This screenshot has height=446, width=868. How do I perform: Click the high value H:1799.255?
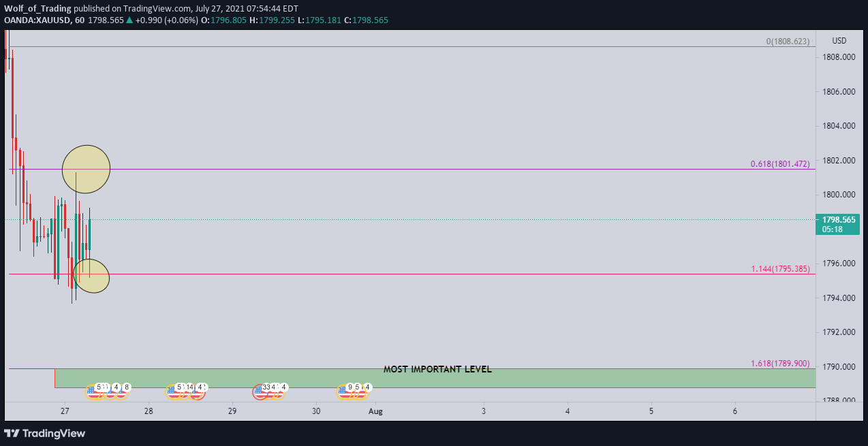[271, 20]
